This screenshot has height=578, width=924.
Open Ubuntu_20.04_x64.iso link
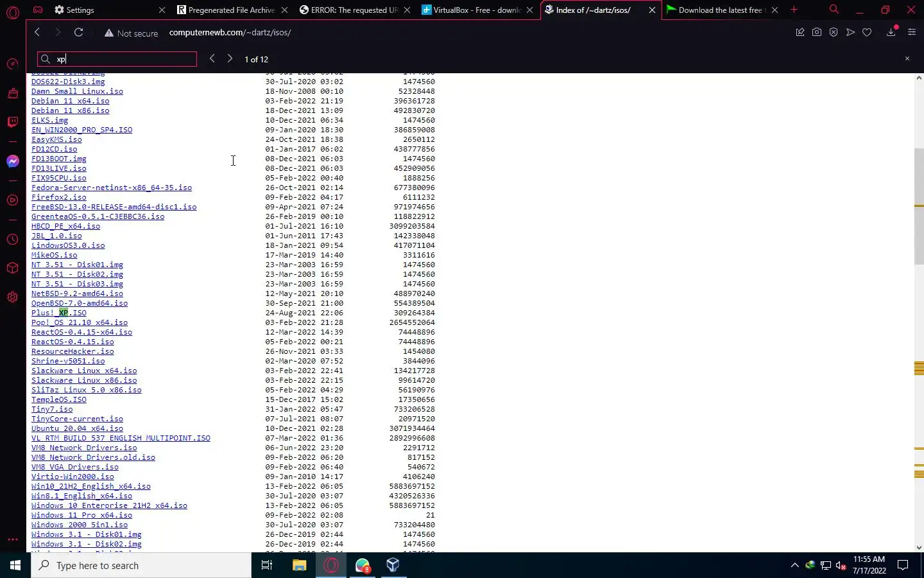(x=77, y=428)
